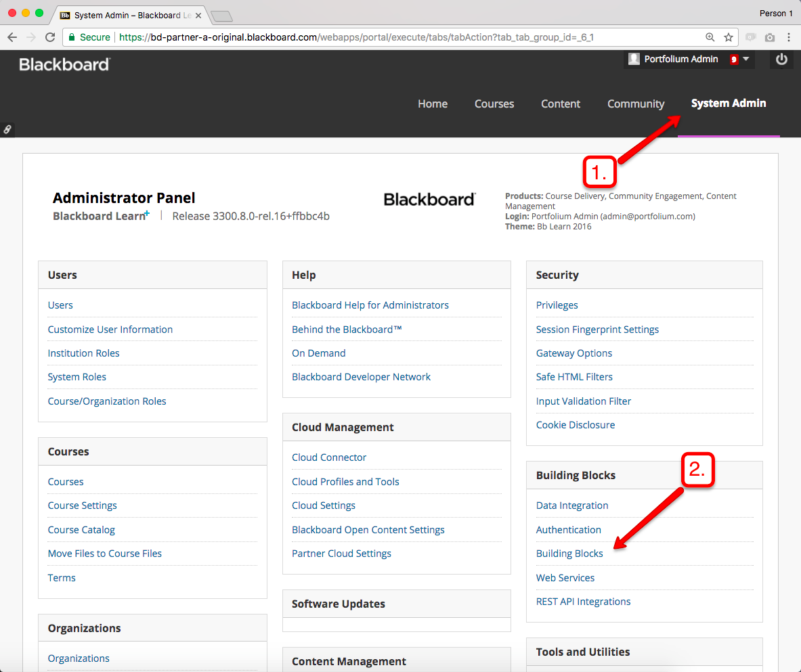
Task: Reload the page with refresh icon
Action: 50,37
